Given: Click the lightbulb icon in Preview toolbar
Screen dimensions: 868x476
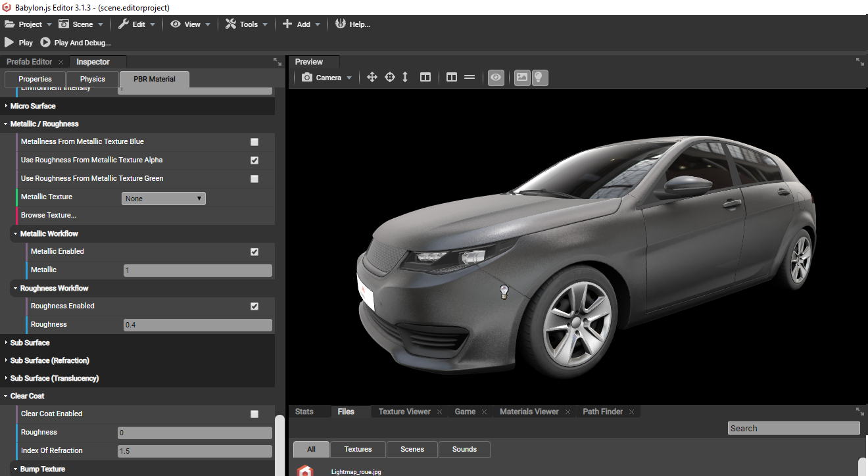Looking at the screenshot, I should 539,78.
